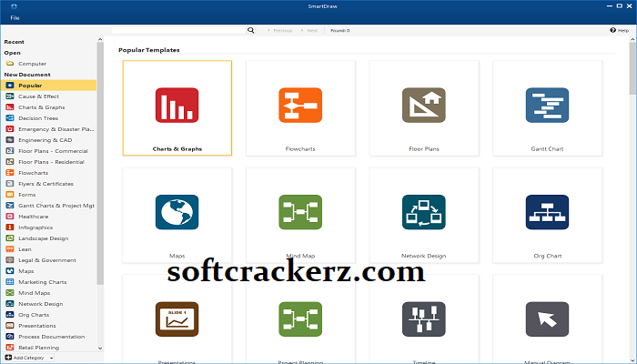Image resolution: width=637 pixels, height=364 pixels.
Task: Select Floor Plans - Commercial category
Action: click(49, 151)
